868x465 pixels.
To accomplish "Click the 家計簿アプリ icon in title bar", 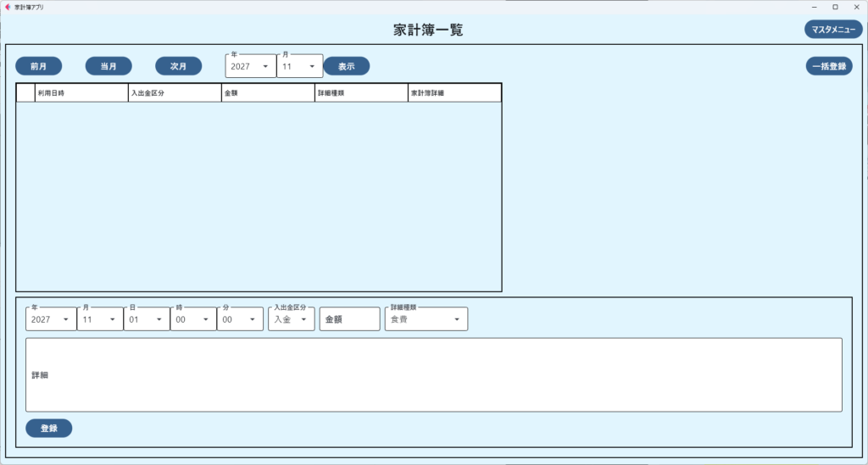I will (8, 7).
